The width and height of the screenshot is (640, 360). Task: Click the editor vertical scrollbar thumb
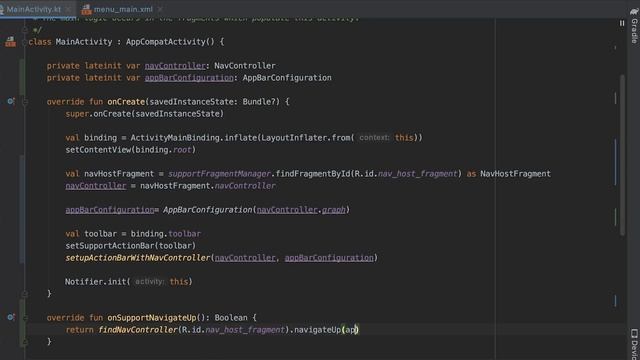click(x=622, y=155)
